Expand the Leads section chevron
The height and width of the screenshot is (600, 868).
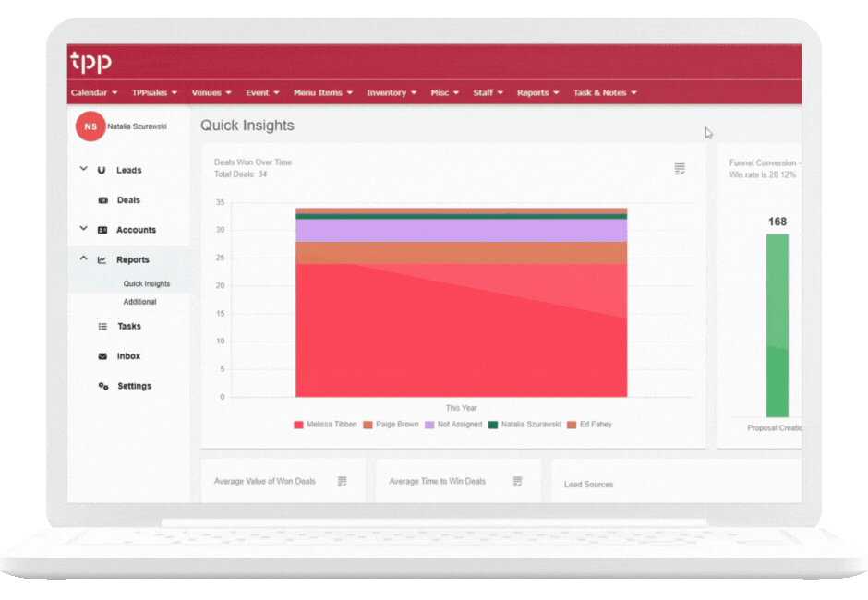click(83, 170)
